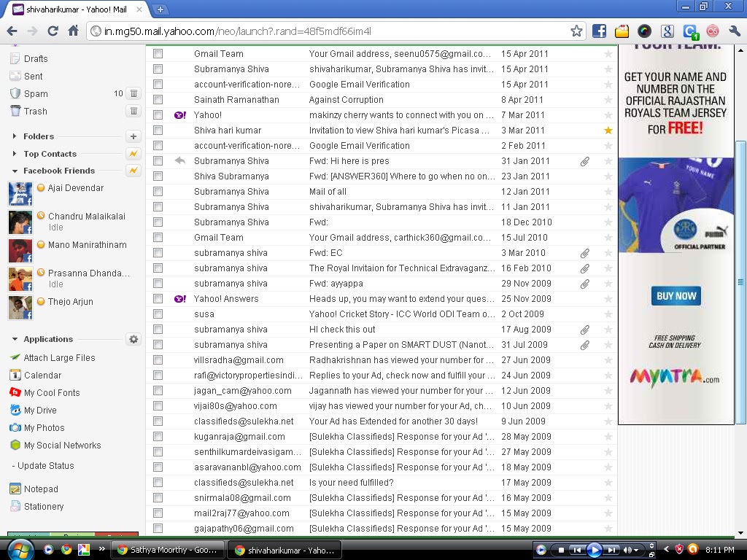The height and width of the screenshot is (560, 747).
Task: Click the replied arrow icon on 'Fwd: Hi here is pres'
Action: [179, 161]
